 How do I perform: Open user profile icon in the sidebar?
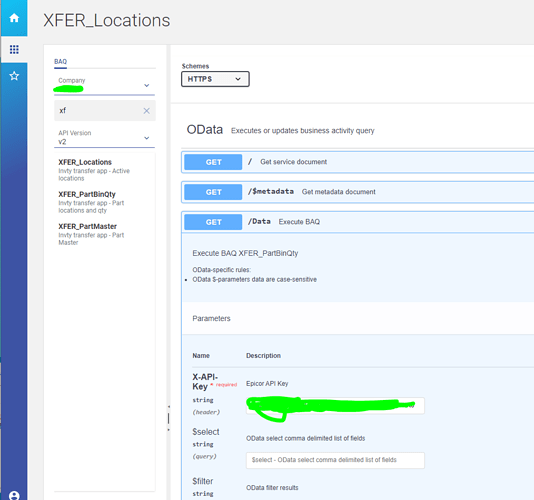pos(14,495)
